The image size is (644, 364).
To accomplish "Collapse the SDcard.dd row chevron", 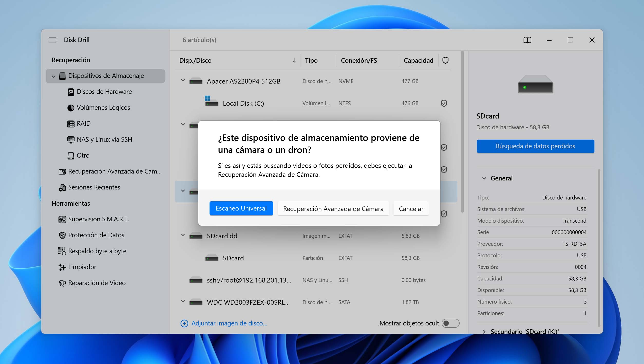I will coord(183,235).
